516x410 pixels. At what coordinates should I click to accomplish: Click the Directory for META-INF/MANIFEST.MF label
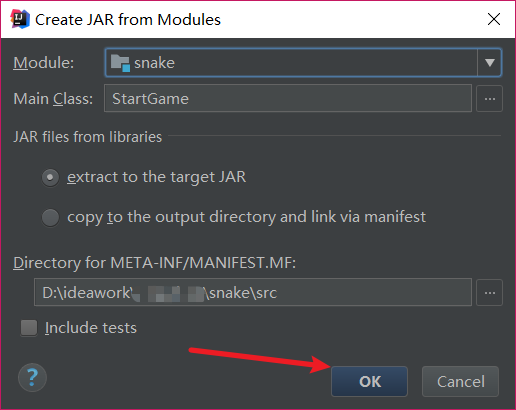pos(155,263)
